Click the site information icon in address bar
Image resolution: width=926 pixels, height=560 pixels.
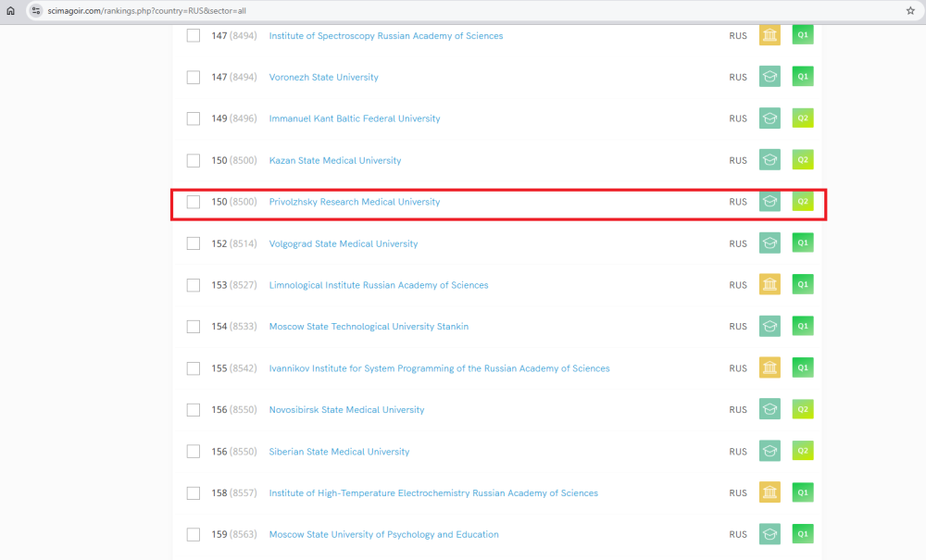pyautogui.click(x=35, y=11)
